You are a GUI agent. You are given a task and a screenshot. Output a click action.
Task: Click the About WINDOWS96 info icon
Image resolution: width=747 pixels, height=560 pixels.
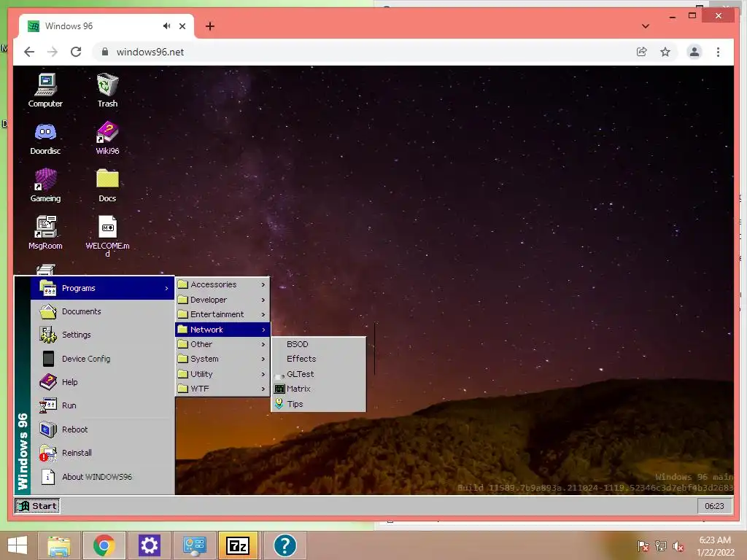coord(48,477)
